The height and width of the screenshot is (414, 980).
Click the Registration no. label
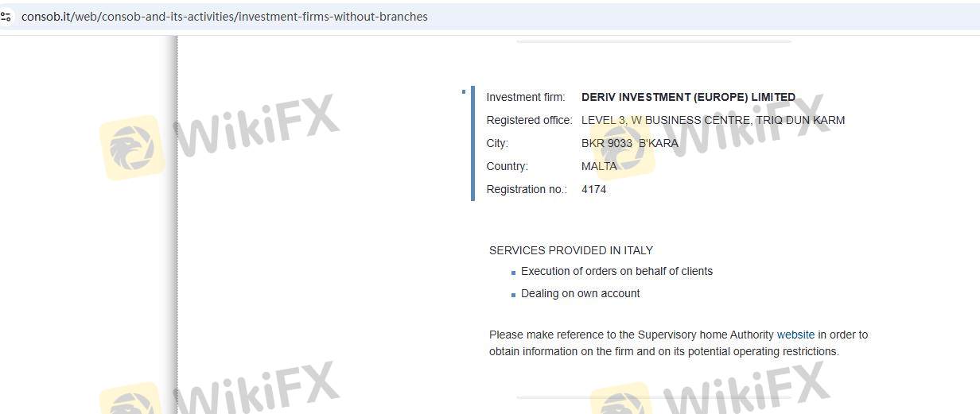point(527,189)
